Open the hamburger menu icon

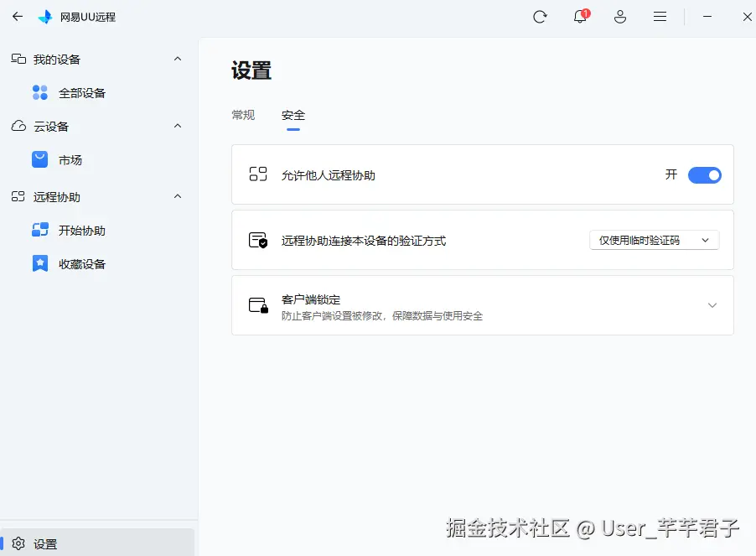660,17
